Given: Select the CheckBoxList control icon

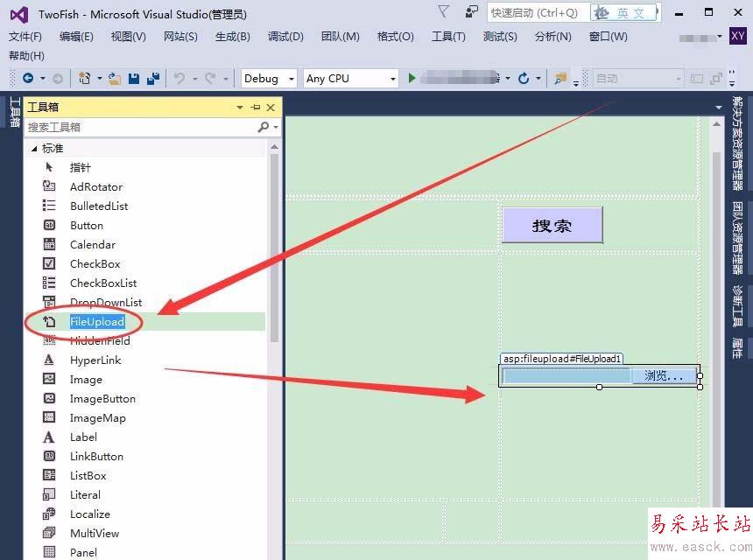Looking at the screenshot, I should tap(49, 283).
